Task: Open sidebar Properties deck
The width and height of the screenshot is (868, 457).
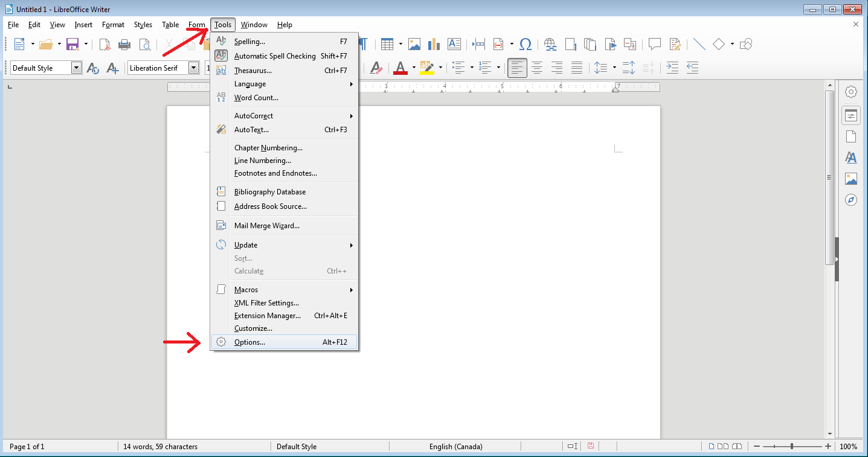Action: (x=851, y=115)
